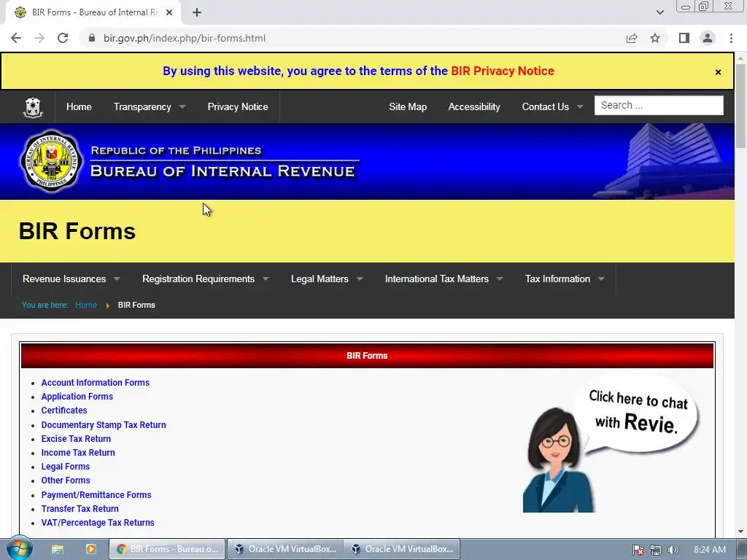Screen dimensions: 747x560
Task: Open the Windows Start button
Action: pos(19,549)
